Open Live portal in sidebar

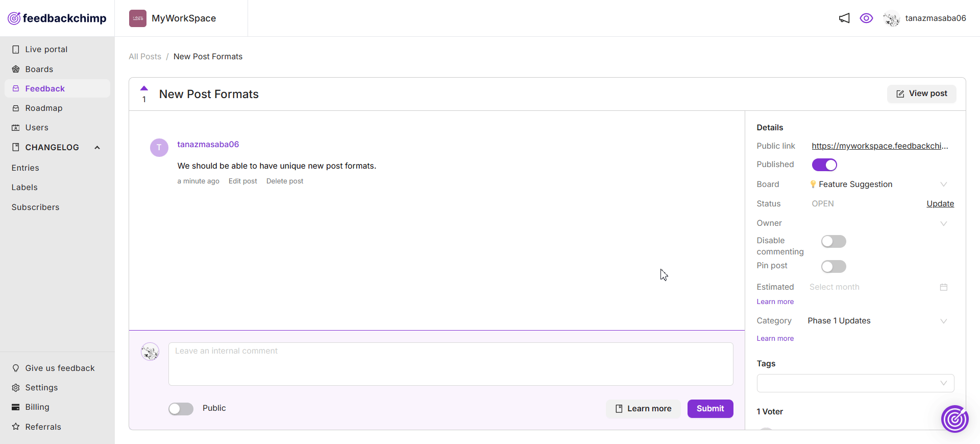(x=57, y=50)
